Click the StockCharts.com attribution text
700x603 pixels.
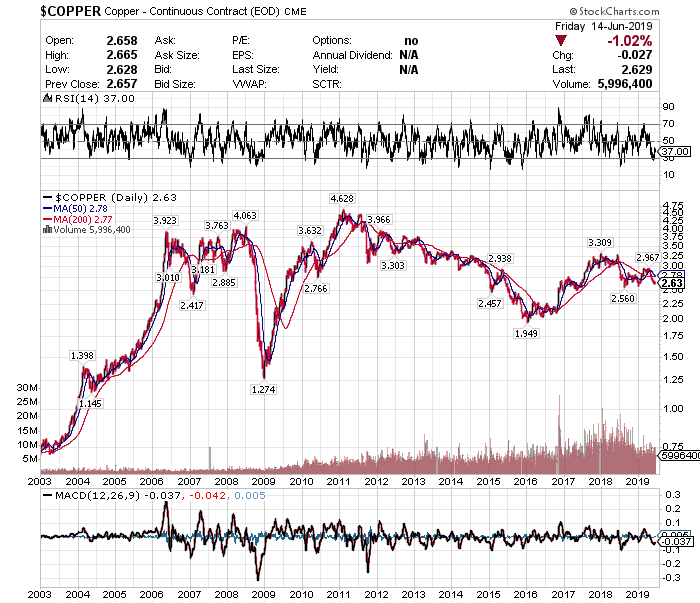(x=614, y=11)
